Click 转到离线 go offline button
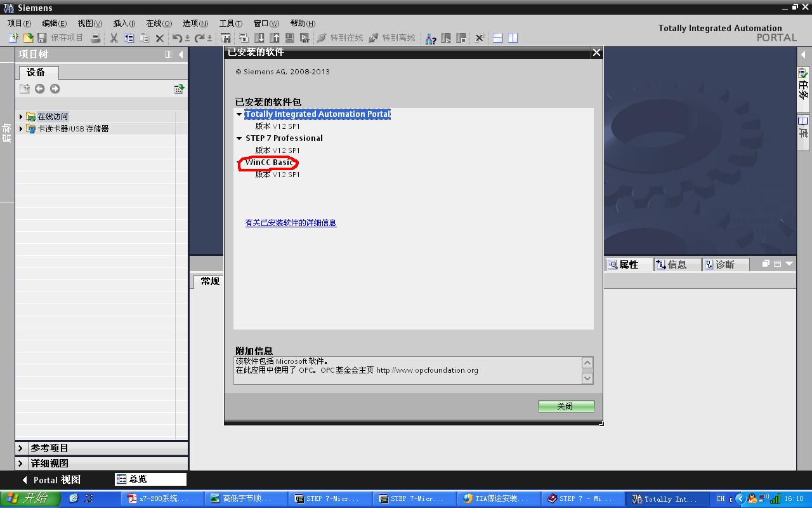Screen dimensions: 812x508 392,38
